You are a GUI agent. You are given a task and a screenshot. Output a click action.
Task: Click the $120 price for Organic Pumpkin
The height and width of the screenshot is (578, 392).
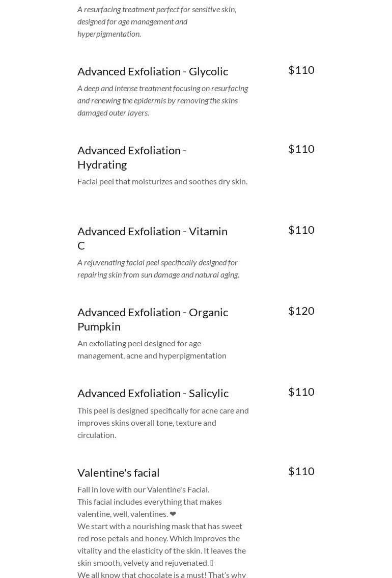301,311
